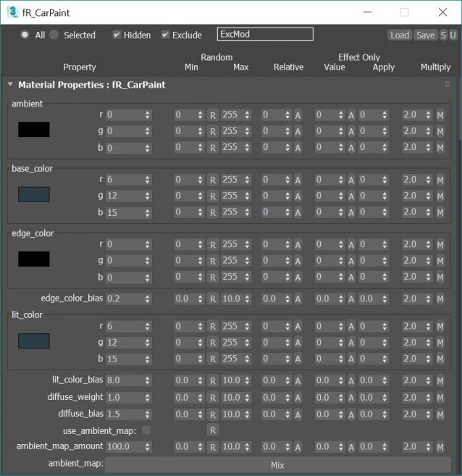Click the Save button

(x=425, y=35)
